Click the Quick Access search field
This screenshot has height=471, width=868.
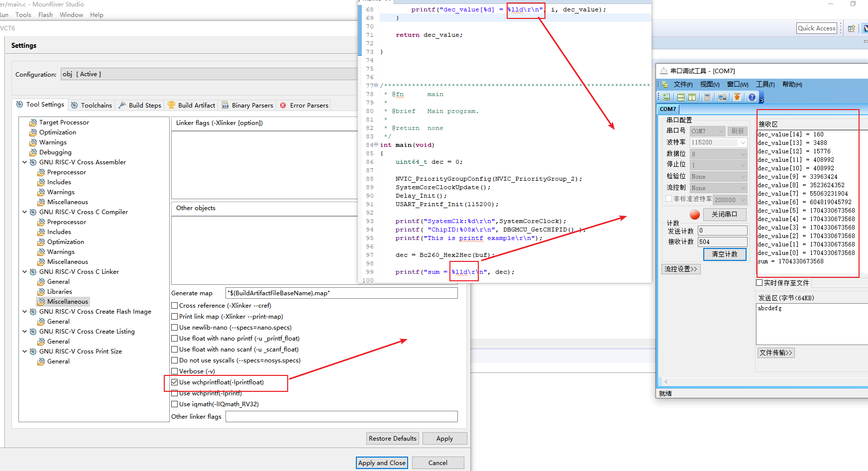(x=817, y=28)
